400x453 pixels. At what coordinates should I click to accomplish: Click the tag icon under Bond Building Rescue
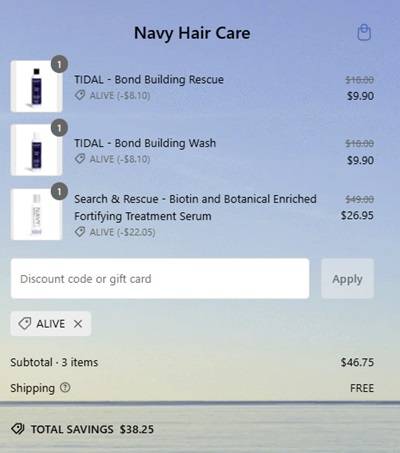tap(80, 95)
